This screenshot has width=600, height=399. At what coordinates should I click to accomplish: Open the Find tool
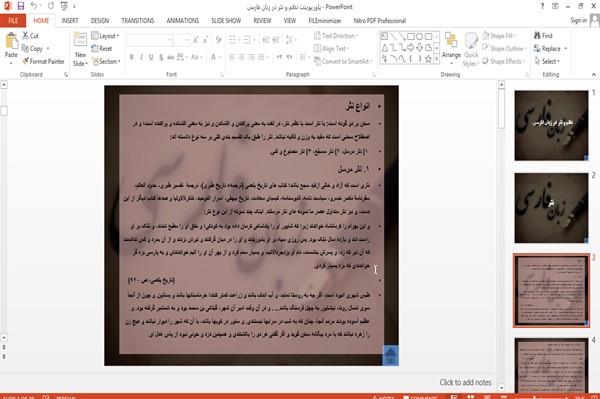coord(543,36)
